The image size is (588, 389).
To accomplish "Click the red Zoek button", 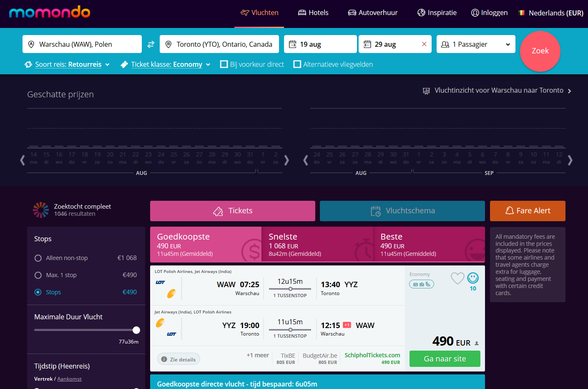I will coord(540,51).
